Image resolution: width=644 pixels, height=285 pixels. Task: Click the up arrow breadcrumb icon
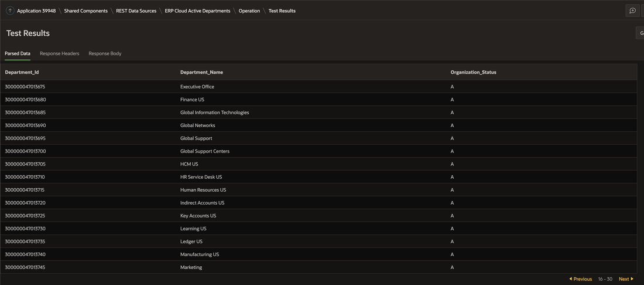(10, 11)
